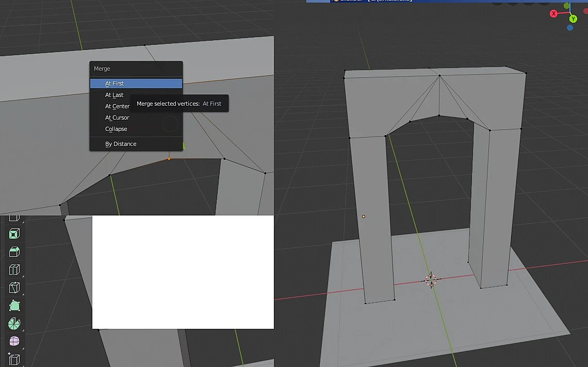Image resolution: width=588 pixels, height=367 pixels.
Task: Activate the Spin tool
Action: [14, 324]
